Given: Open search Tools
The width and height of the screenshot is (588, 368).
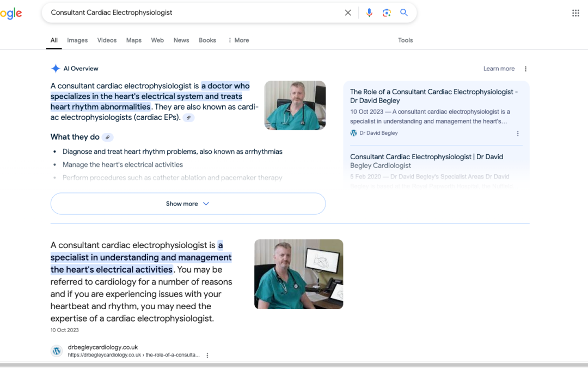Looking at the screenshot, I should tap(405, 40).
